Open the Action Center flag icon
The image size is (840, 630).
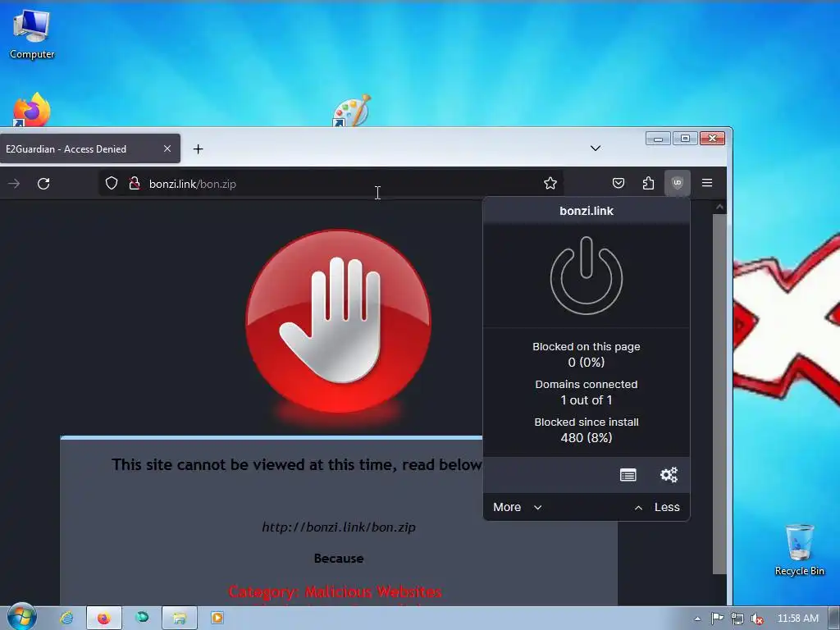tap(717, 619)
